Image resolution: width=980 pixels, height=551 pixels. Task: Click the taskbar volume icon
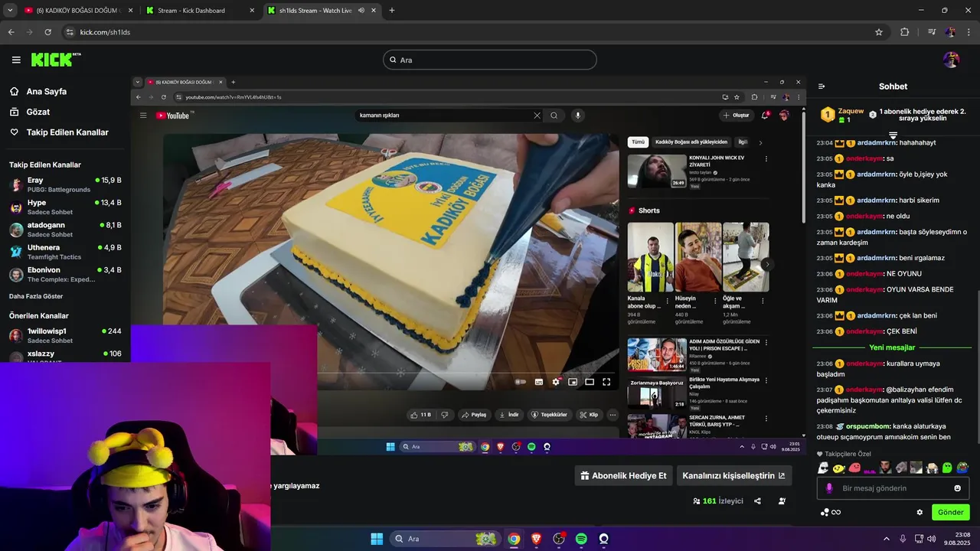(x=931, y=539)
